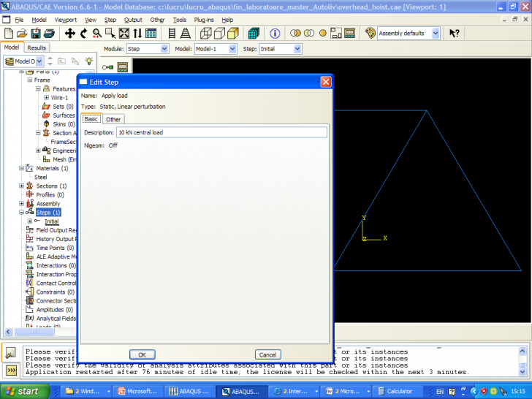Click the Save model database icon
Screen dimensions: 532x399
[35, 34]
